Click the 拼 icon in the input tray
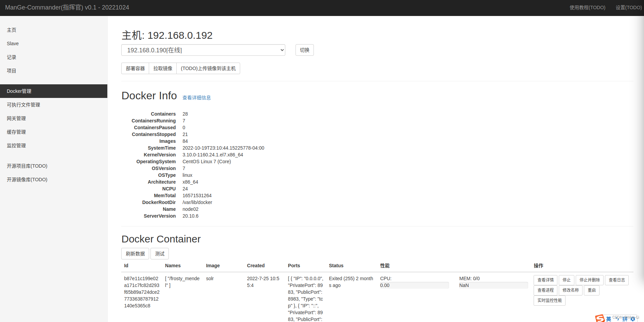This screenshot has width=644, height=322. tap(624, 319)
